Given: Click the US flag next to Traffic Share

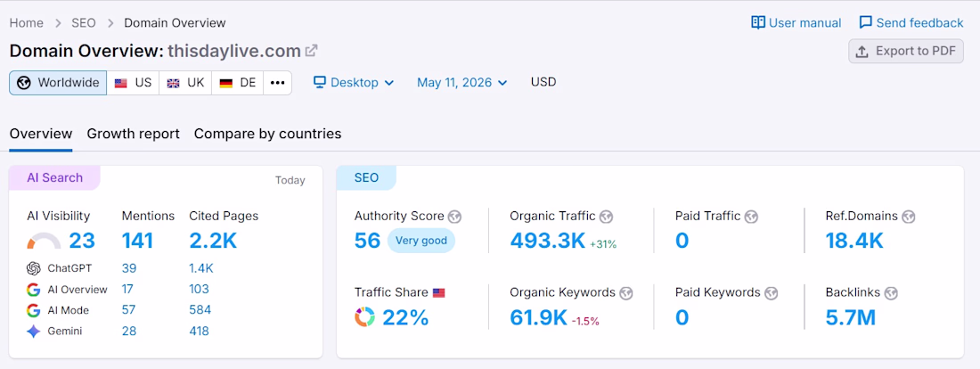Looking at the screenshot, I should pyautogui.click(x=438, y=292).
